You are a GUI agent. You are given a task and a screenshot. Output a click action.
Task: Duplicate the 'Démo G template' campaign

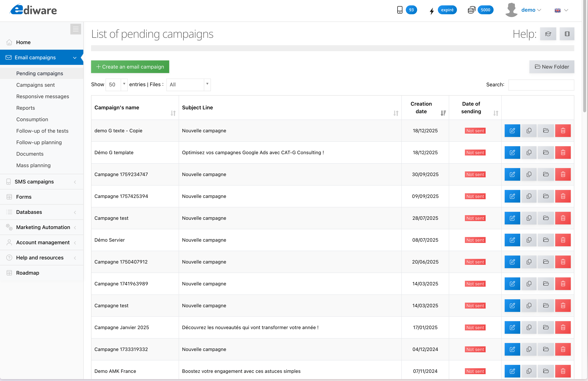coord(529,153)
